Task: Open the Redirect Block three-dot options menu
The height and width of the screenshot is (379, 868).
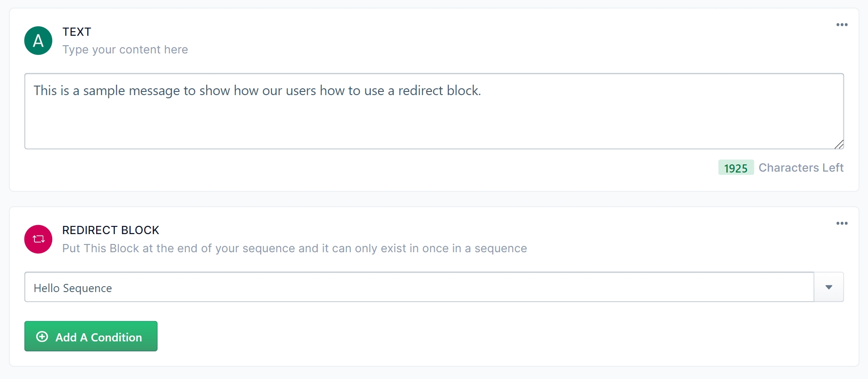Action: point(842,223)
